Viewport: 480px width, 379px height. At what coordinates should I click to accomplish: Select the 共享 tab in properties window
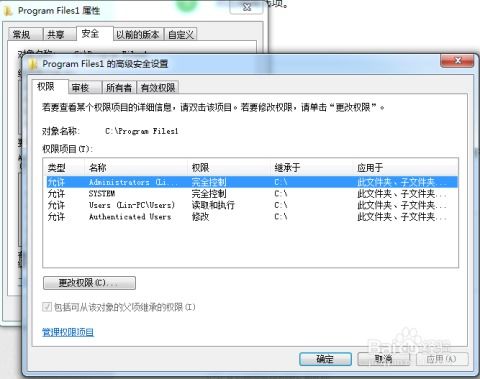point(59,34)
